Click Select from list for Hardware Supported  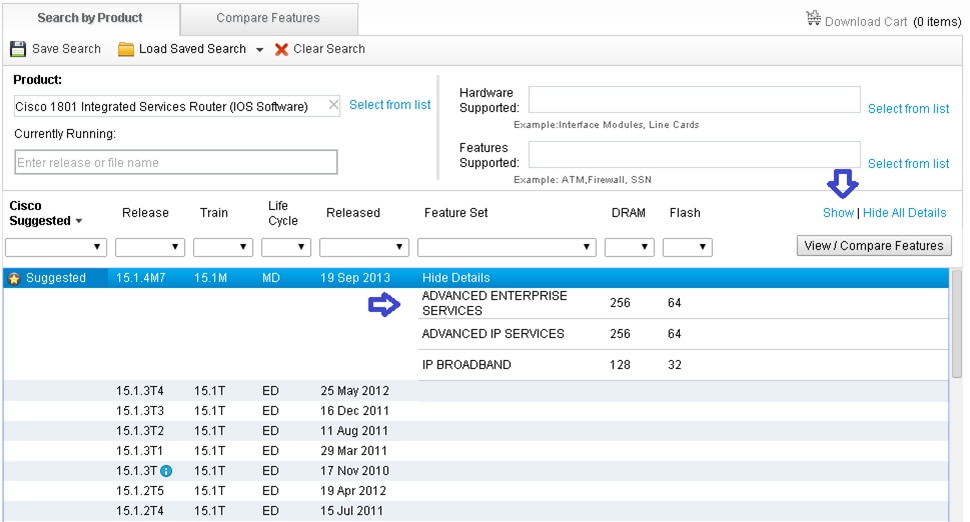coord(908,109)
